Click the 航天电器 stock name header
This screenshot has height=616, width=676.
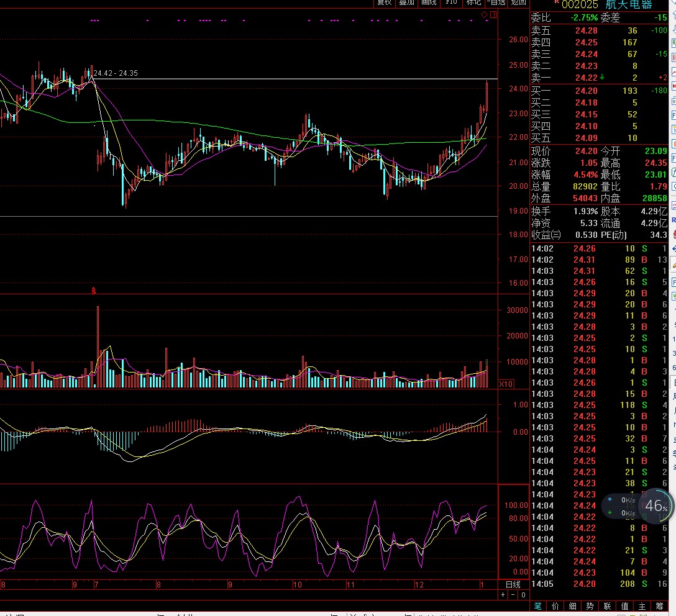click(x=629, y=4)
